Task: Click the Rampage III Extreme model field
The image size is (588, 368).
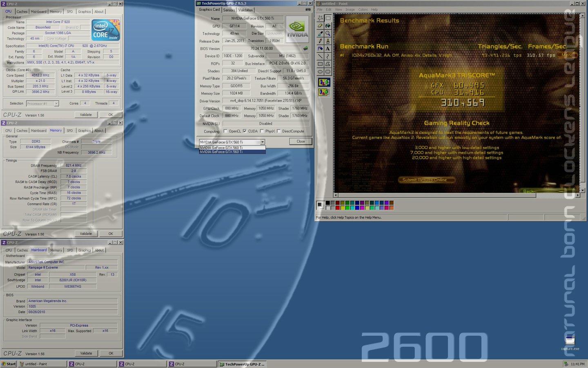Action: (x=56, y=267)
